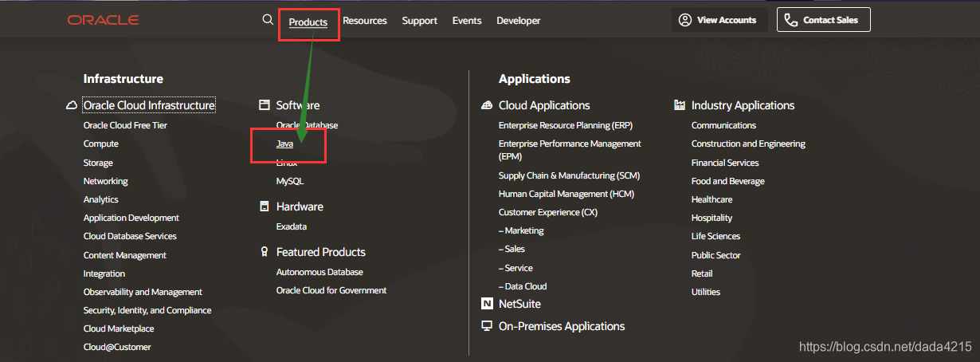This screenshot has height=362, width=980.
Task: Click the Cloud Applications icon
Action: coord(488,105)
